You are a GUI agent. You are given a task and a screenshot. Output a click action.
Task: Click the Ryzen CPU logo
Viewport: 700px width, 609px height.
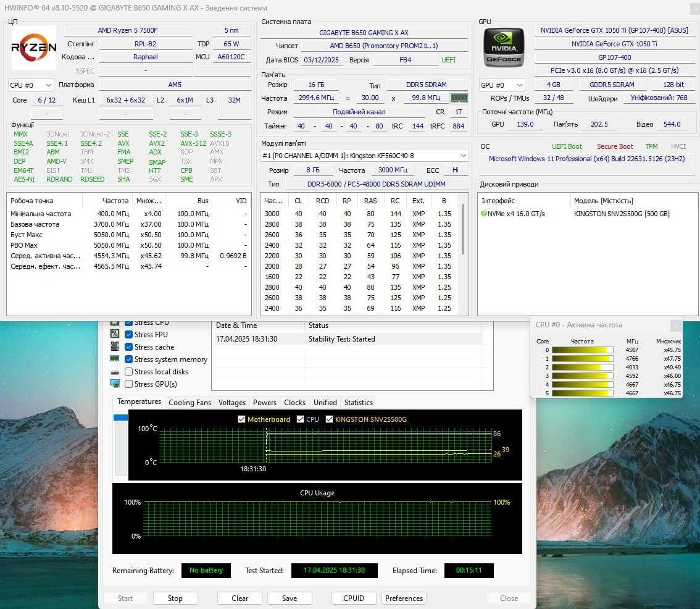point(34,48)
